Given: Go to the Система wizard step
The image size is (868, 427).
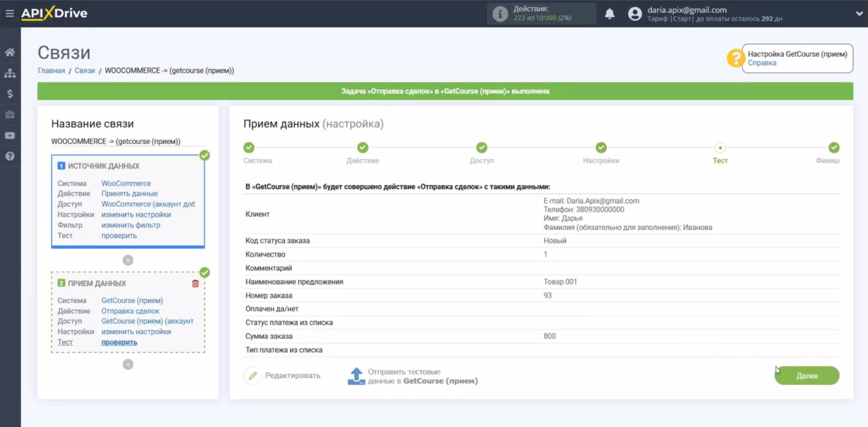Looking at the screenshot, I should pos(249,148).
